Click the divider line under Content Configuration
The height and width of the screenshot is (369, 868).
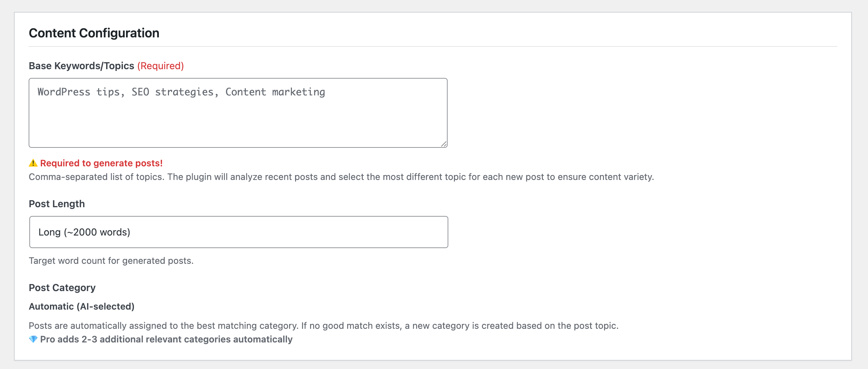[x=433, y=46]
